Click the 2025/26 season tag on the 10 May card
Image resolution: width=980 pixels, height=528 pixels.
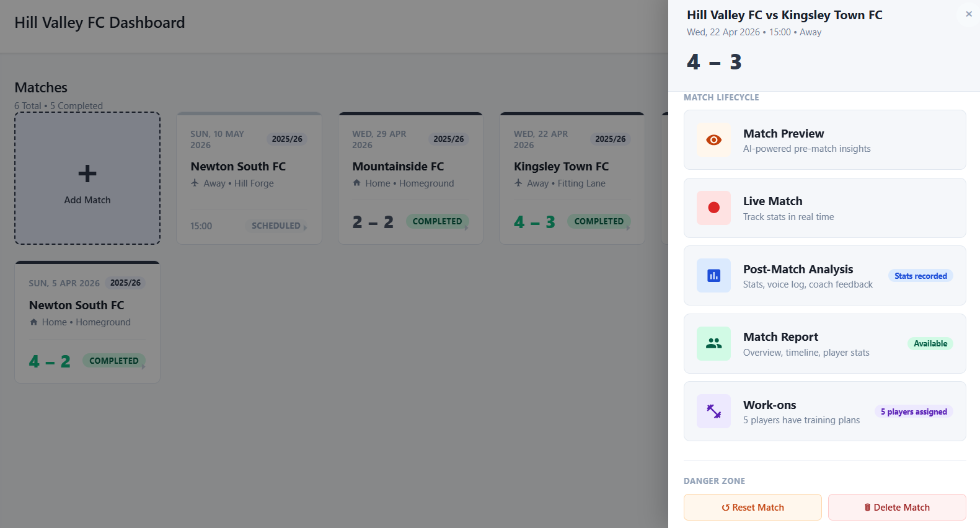(287, 139)
